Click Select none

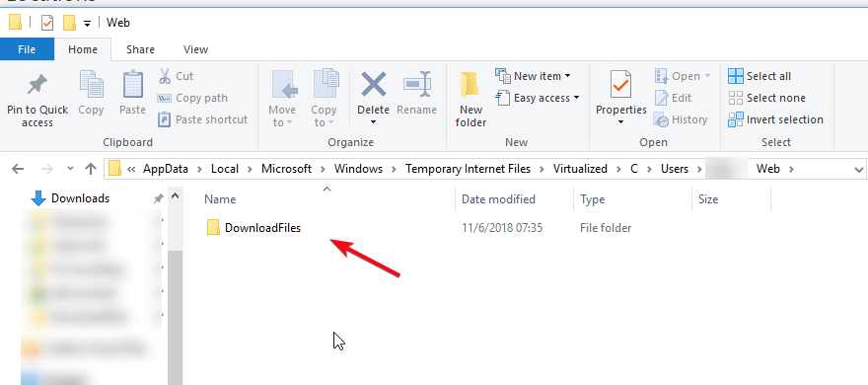(766, 98)
